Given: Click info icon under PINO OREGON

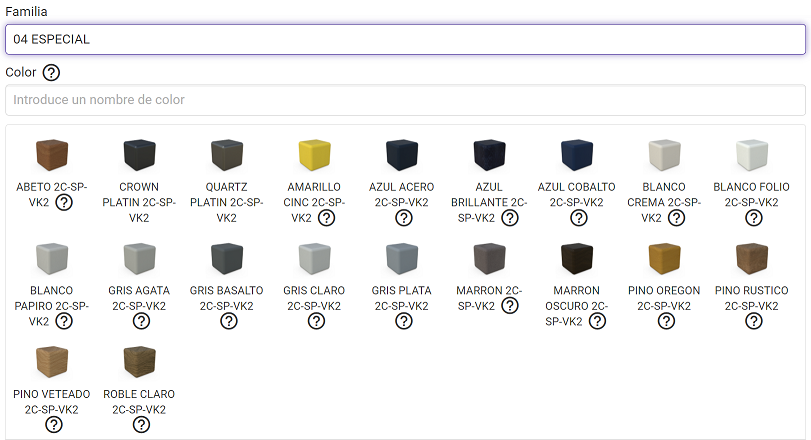Looking at the screenshot, I should pyautogui.click(x=665, y=321).
